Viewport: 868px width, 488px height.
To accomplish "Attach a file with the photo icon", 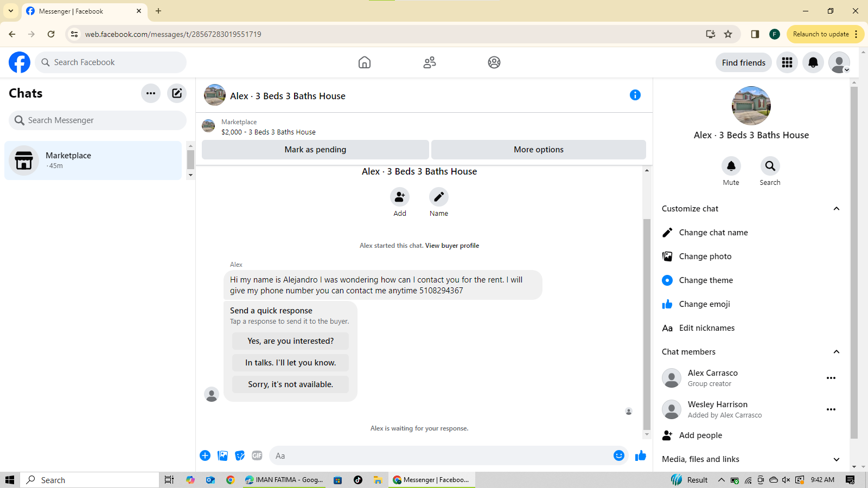I will (222, 455).
